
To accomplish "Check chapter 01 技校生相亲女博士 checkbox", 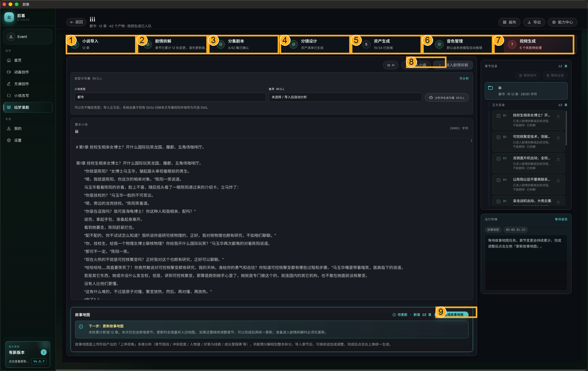I will coord(498,116).
